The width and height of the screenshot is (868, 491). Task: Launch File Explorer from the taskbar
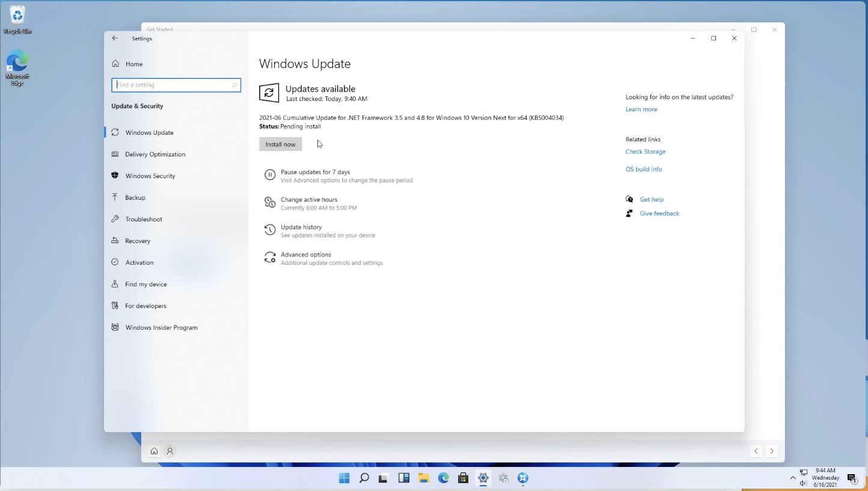(x=424, y=478)
